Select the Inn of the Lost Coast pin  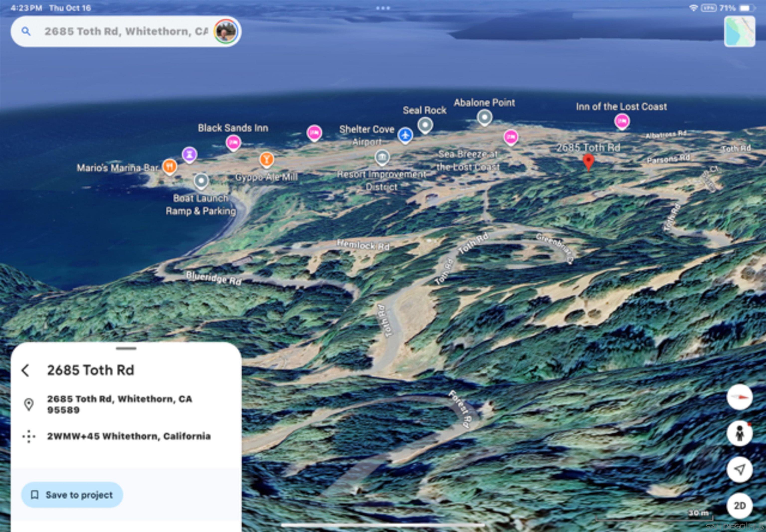tap(622, 121)
